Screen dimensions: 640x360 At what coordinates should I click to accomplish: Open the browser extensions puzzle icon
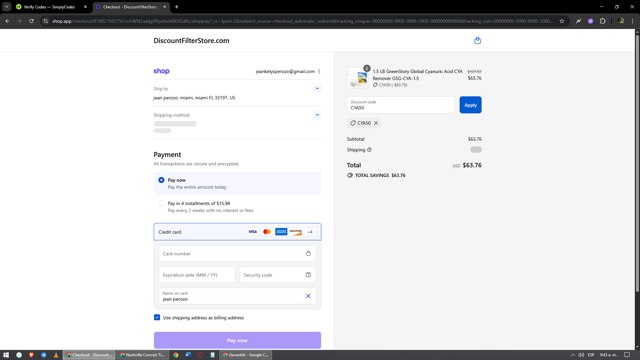(602, 21)
